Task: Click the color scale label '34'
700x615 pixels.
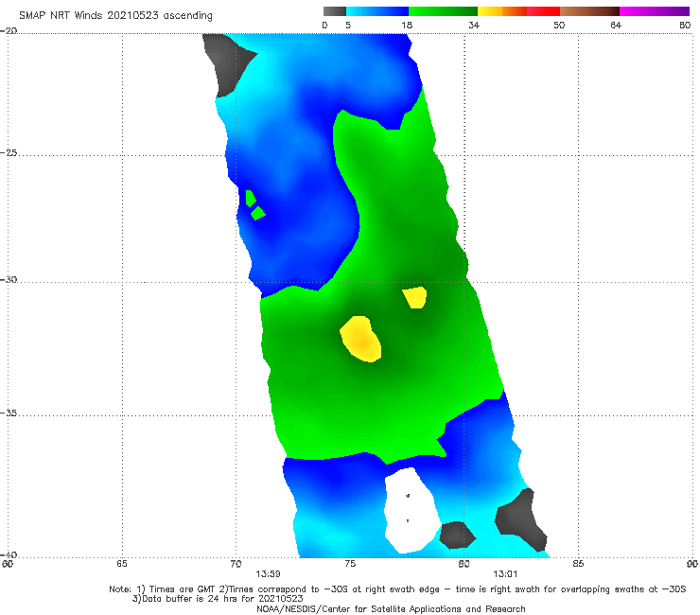Action: [x=474, y=25]
